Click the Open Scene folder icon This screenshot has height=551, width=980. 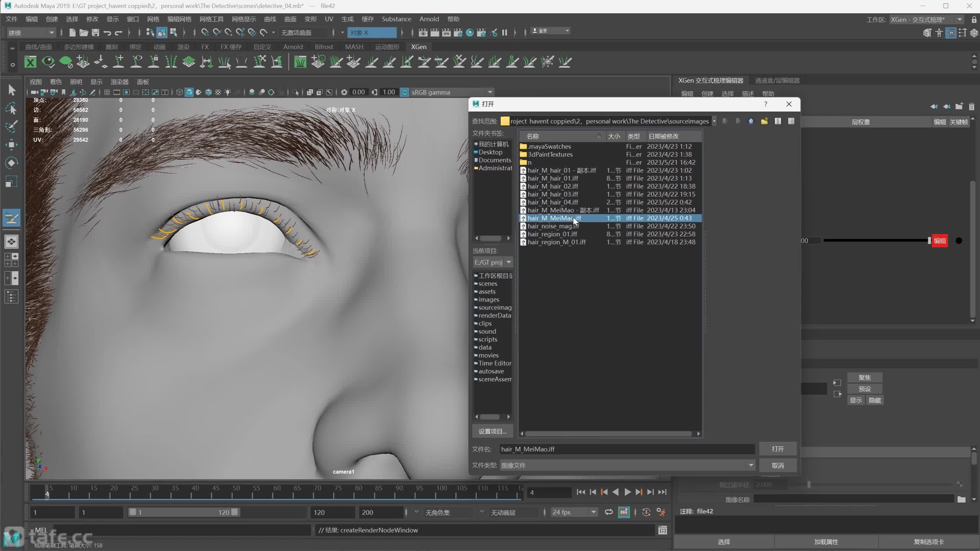(x=83, y=33)
